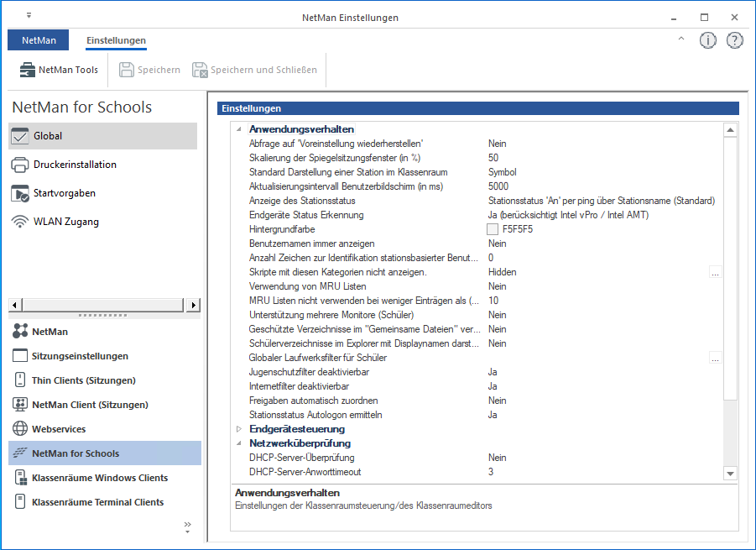Collapse the Netzwerküberprüfung group

239,443
